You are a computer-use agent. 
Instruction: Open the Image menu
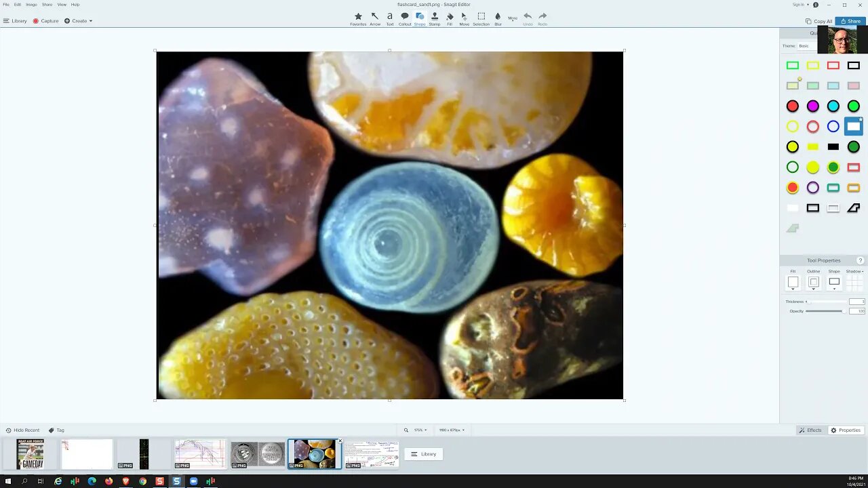click(31, 5)
